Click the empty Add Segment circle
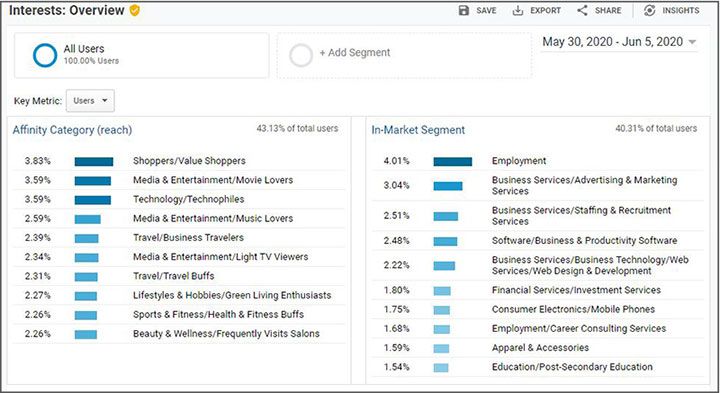The image size is (720, 393). pos(301,55)
